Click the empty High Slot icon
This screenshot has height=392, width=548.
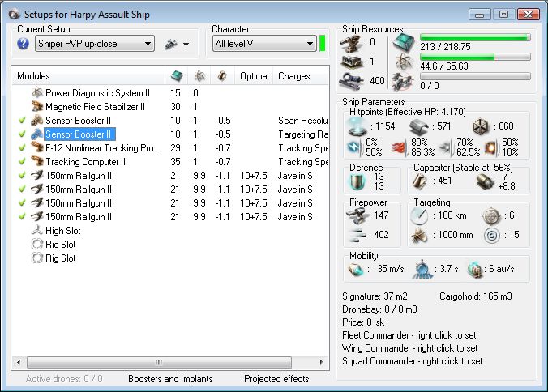[37, 230]
